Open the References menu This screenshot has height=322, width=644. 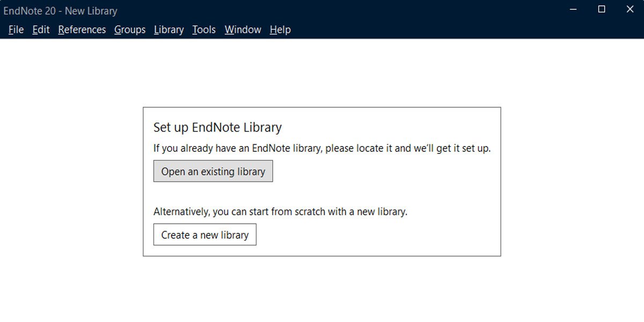click(x=82, y=30)
